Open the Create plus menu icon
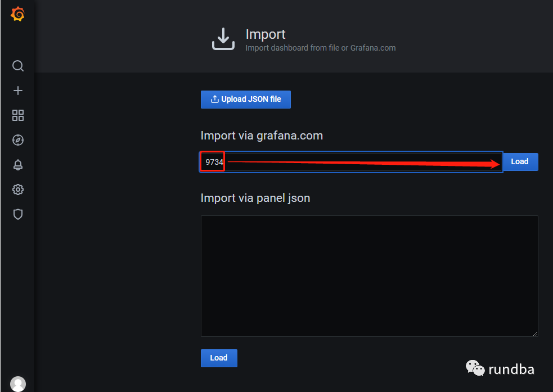The image size is (553, 392). pyautogui.click(x=18, y=91)
